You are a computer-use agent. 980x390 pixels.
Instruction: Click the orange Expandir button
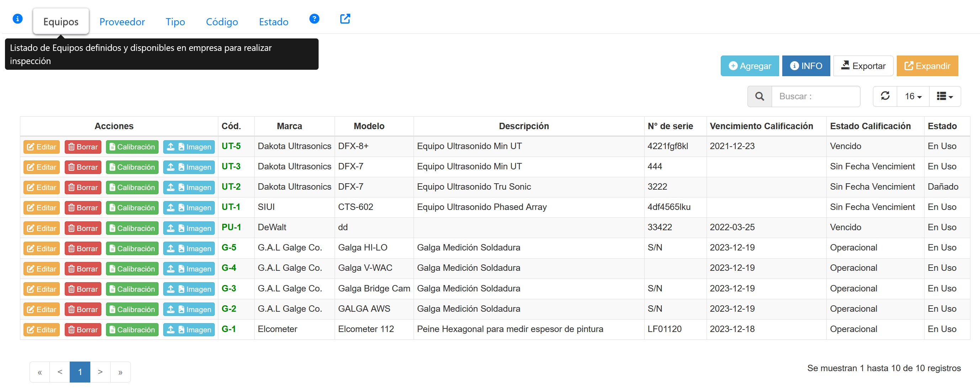pyautogui.click(x=927, y=66)
